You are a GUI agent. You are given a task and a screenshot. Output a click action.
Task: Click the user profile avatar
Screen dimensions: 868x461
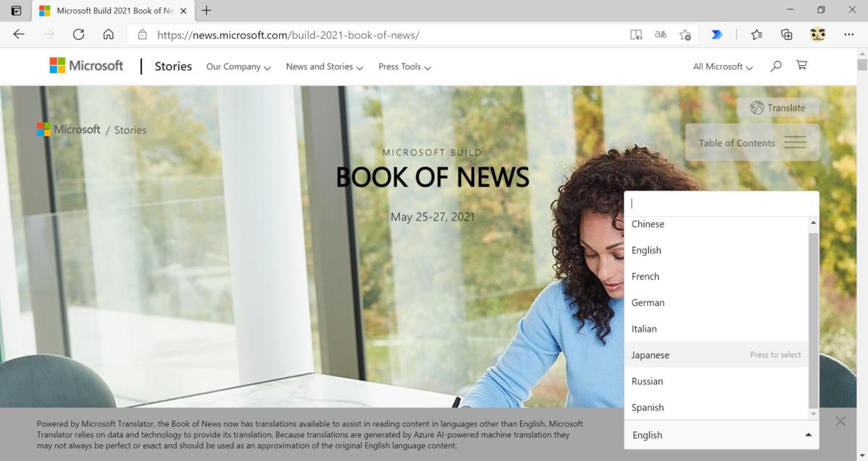(817, 35)
